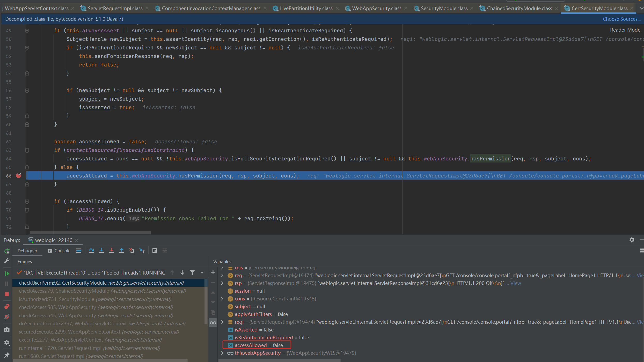Pin the debug tab

click(x=7, y=355)
